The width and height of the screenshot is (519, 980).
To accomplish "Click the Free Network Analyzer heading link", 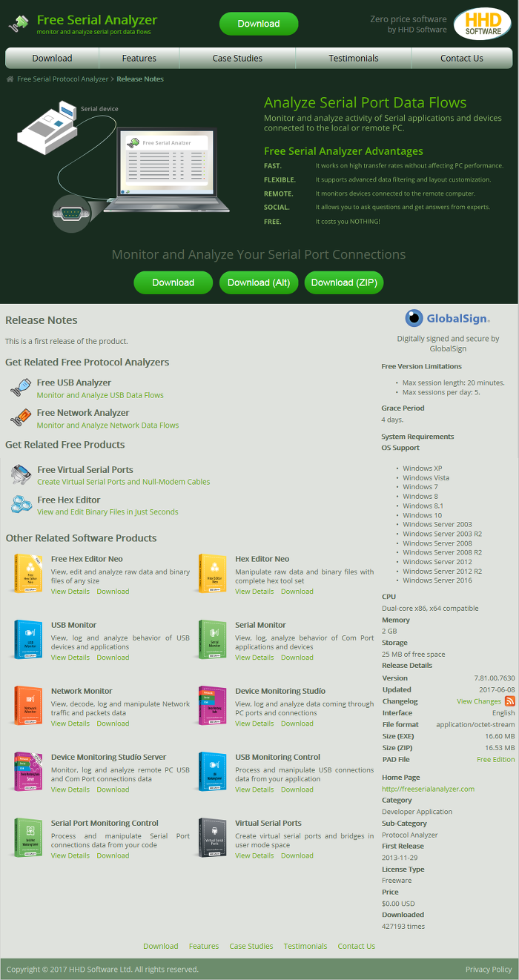I will pyautogui.click(x=83, y=412).
